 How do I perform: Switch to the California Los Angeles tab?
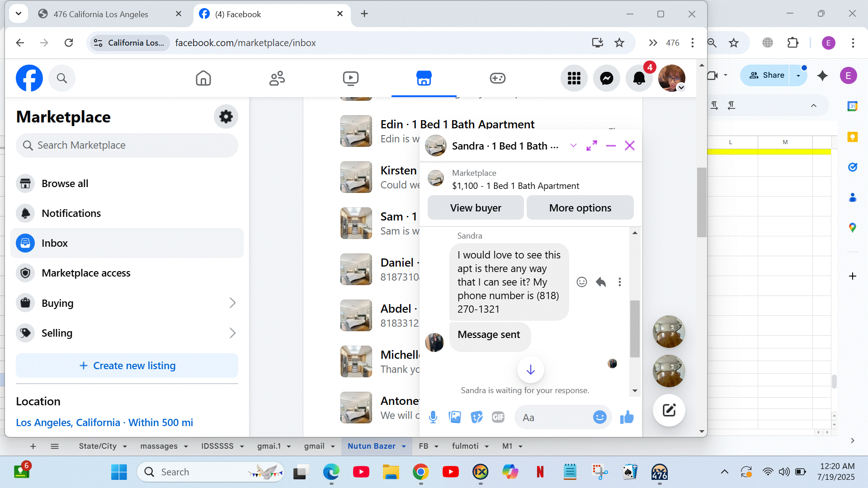[x=101, y=14]
